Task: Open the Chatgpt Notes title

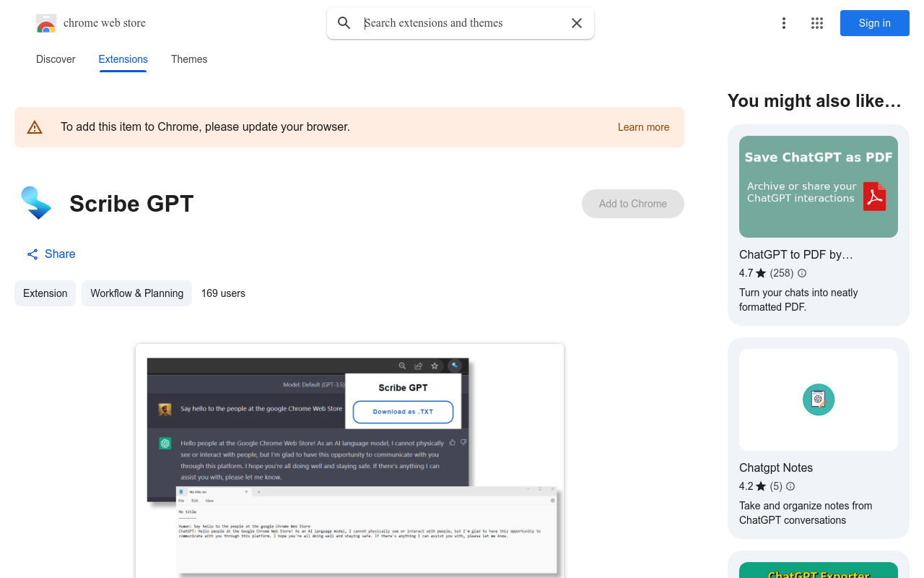Action: pyautogui.click(x=776, y=467)
